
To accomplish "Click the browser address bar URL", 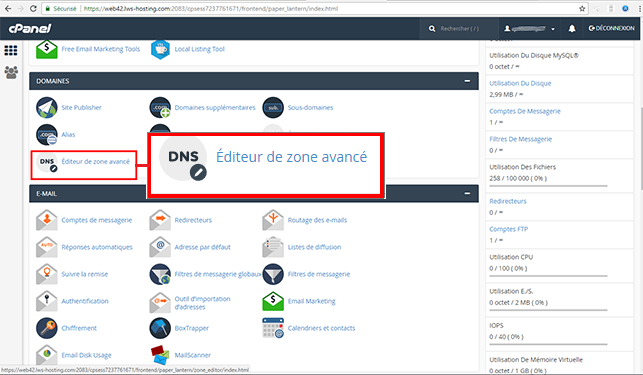I will point(211,9).
